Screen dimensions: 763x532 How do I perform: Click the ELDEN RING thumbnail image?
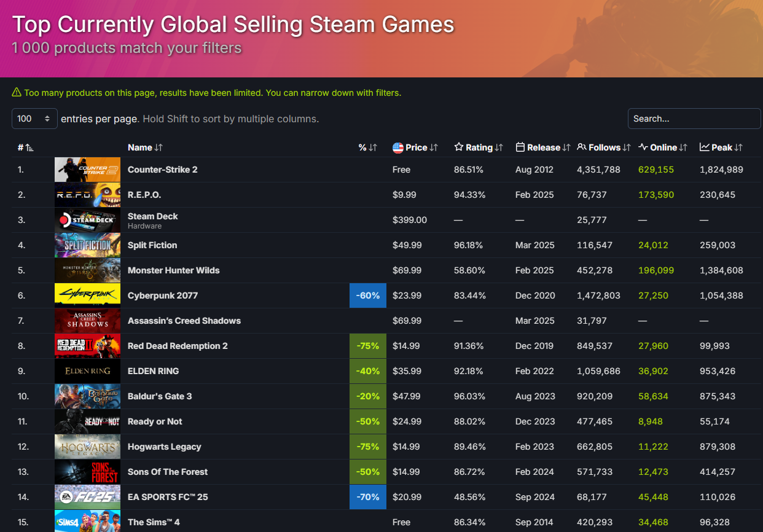point(87,371)
